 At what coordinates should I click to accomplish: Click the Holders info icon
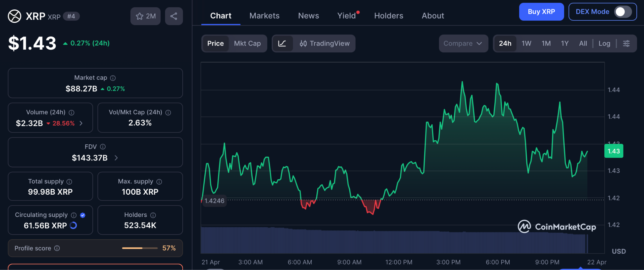[x=153, y=215]
